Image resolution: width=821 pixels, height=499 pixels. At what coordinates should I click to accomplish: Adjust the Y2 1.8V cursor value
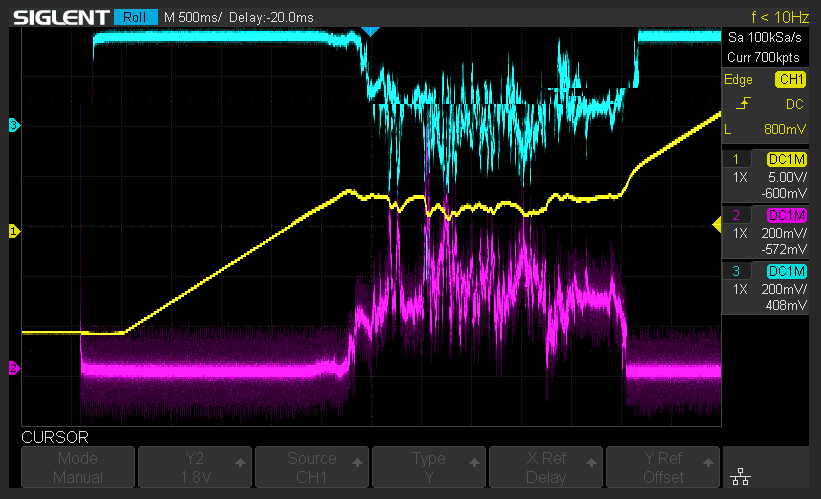tap(195, 467)
